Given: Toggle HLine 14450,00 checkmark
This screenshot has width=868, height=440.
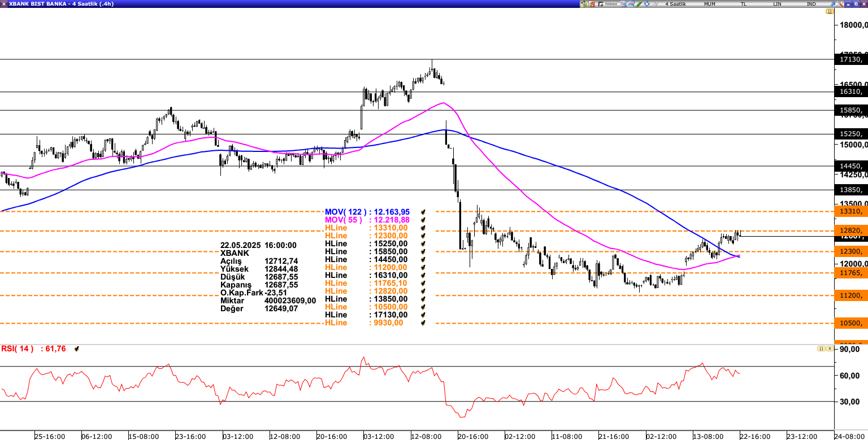Looking at the screenshot, I should point(423,259).
